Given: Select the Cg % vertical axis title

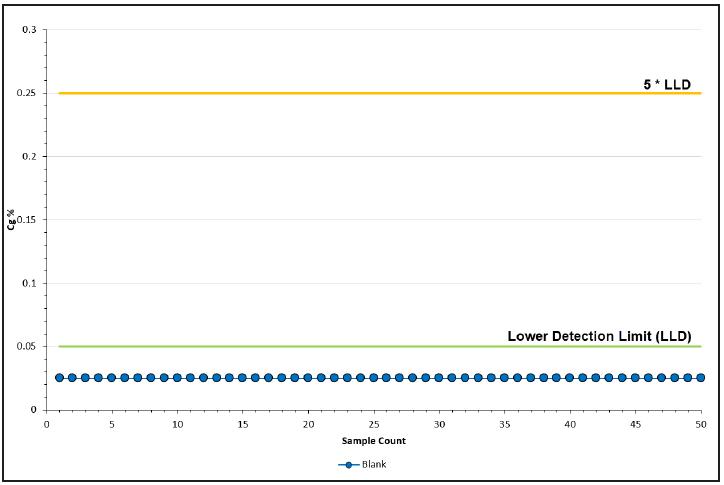Looking at the screenshot, I should coord(12,220).
